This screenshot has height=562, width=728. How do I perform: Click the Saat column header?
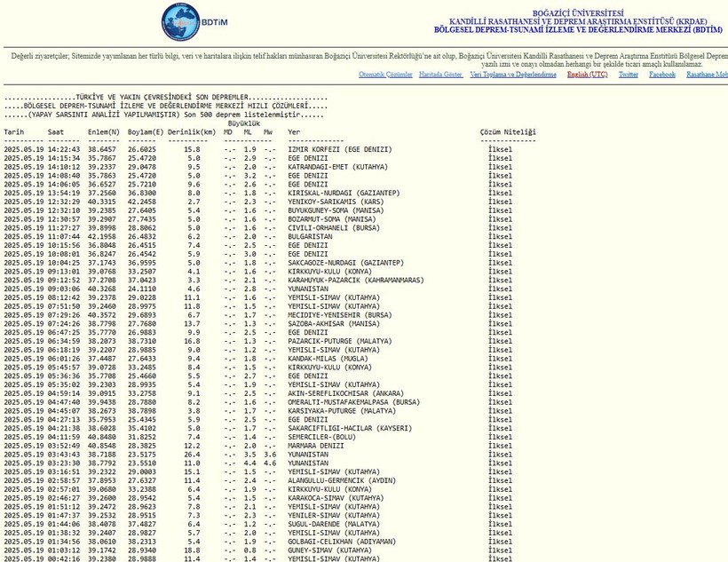(56, 132)
